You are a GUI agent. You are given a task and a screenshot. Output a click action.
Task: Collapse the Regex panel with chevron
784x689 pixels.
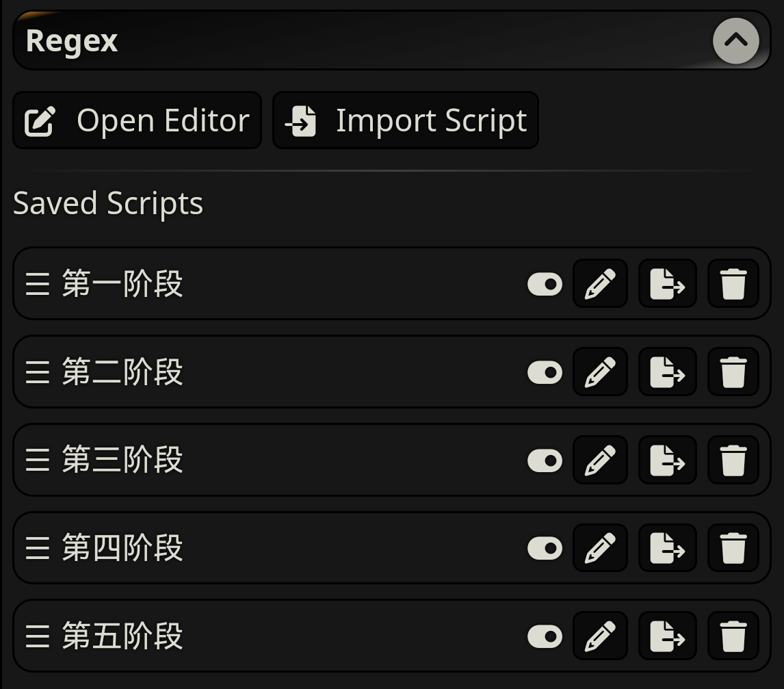(x=735, y=40)
